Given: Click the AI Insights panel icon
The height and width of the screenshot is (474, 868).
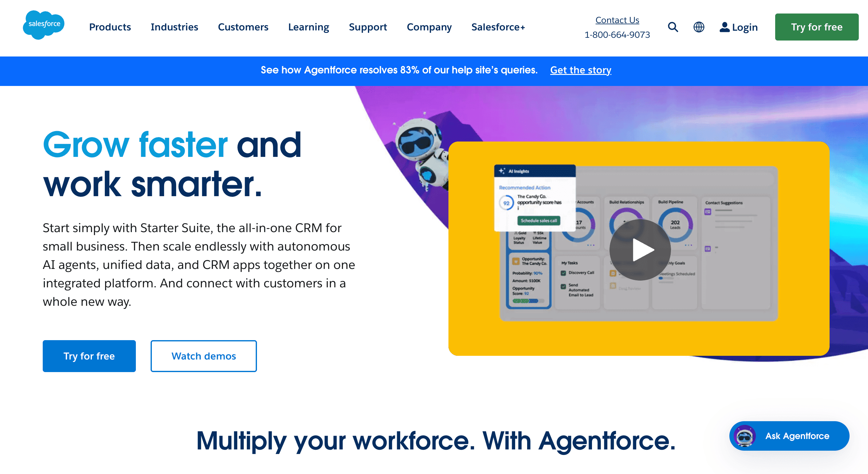Looking at the screenshot, I should point(502,171).
